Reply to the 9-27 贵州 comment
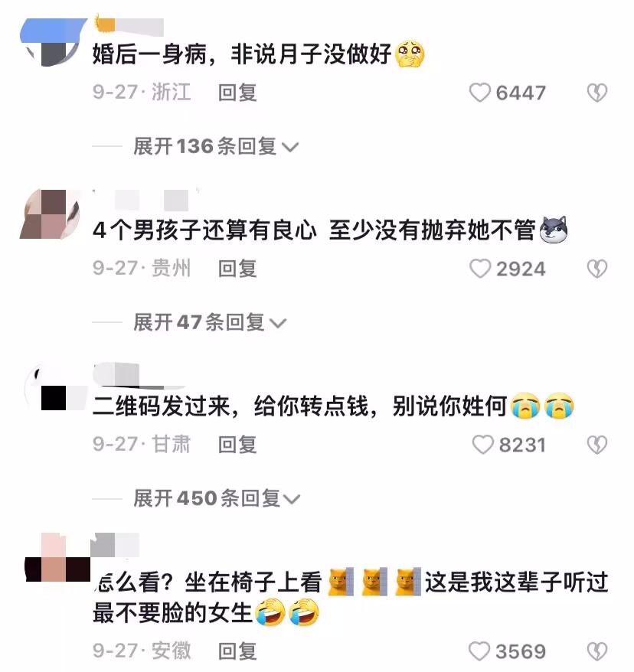 (x=237, y=269)
